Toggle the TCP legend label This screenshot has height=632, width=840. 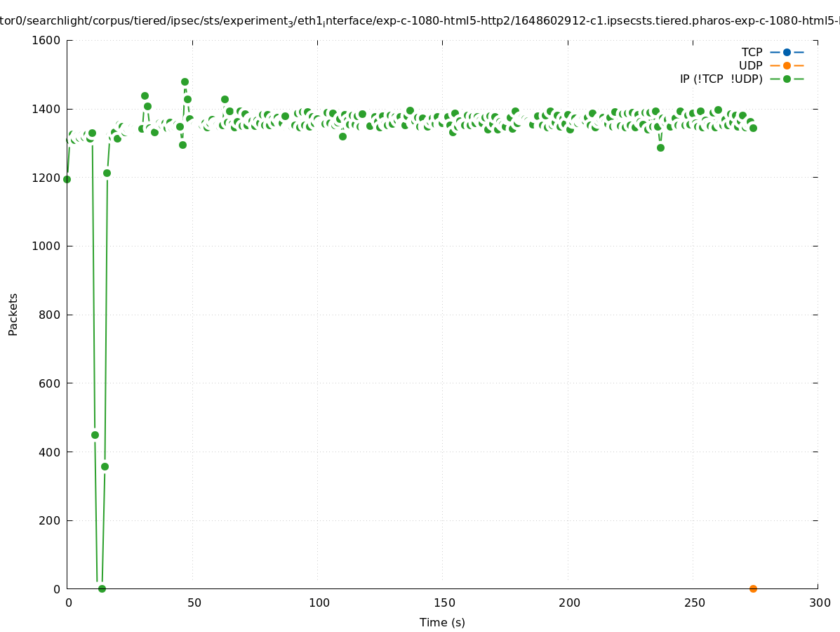coord(752,52)
